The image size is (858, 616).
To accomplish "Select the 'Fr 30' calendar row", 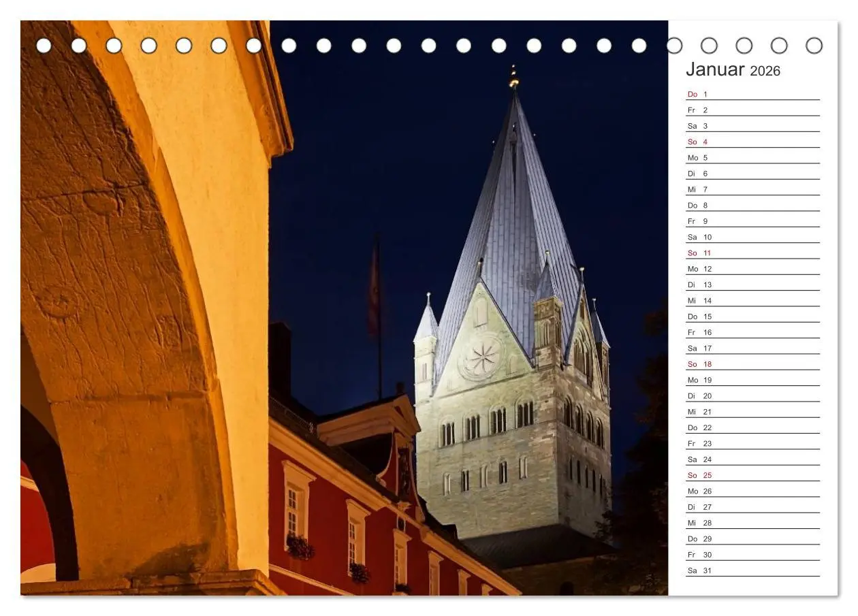I will coord(752,555).
